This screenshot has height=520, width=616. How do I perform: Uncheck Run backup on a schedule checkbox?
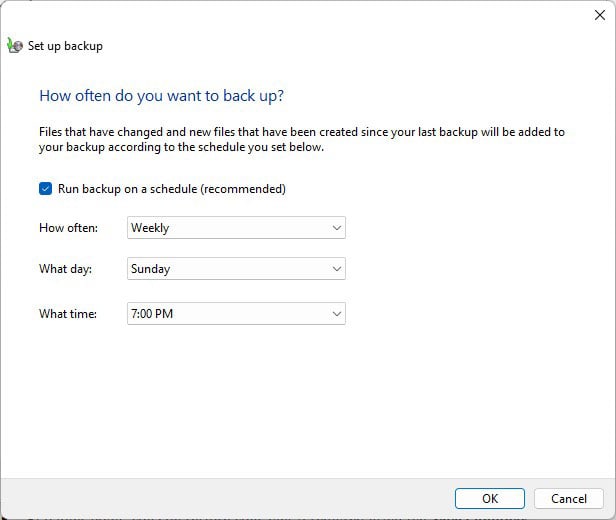(46, 189)
